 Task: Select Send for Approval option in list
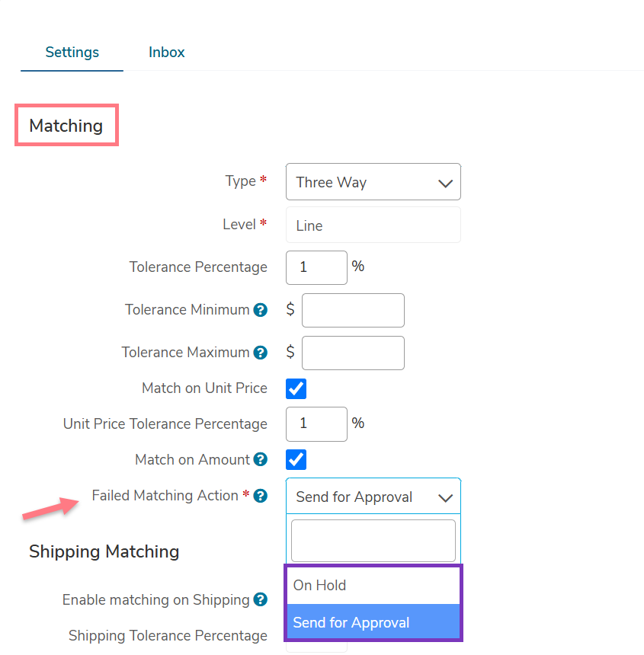[373, 622]
